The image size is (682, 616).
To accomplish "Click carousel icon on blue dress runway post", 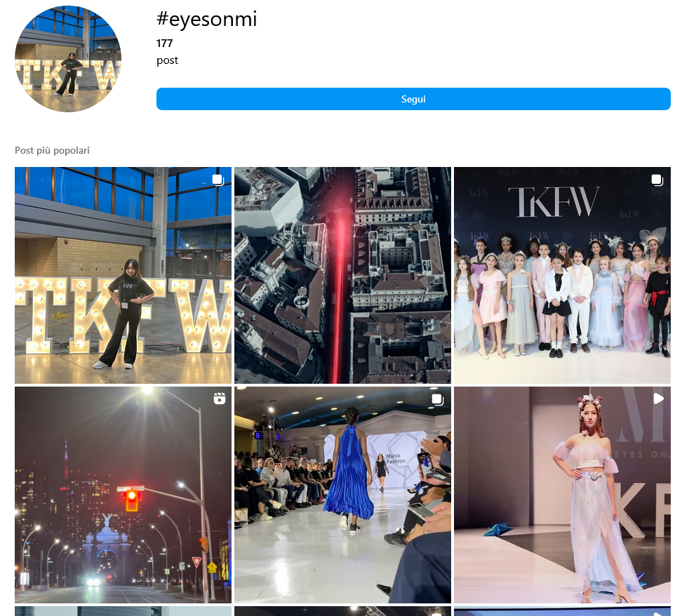I will (x=438, y=399).
